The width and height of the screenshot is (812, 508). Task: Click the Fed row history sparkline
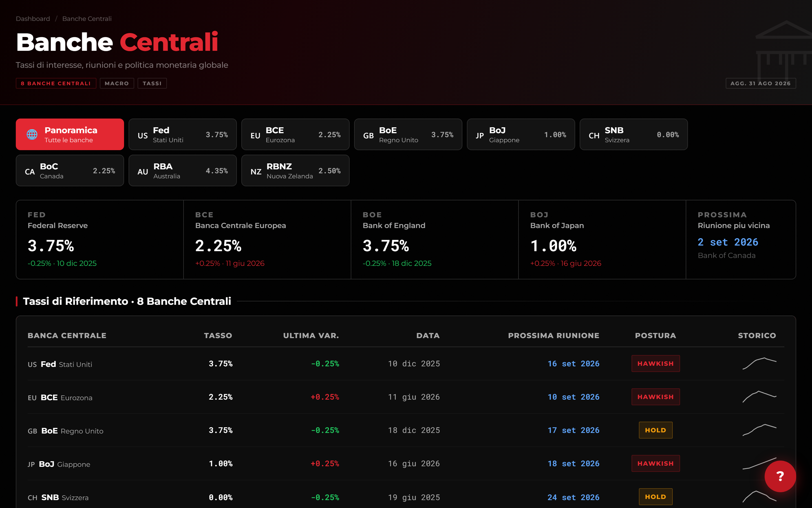pos(759,363)
